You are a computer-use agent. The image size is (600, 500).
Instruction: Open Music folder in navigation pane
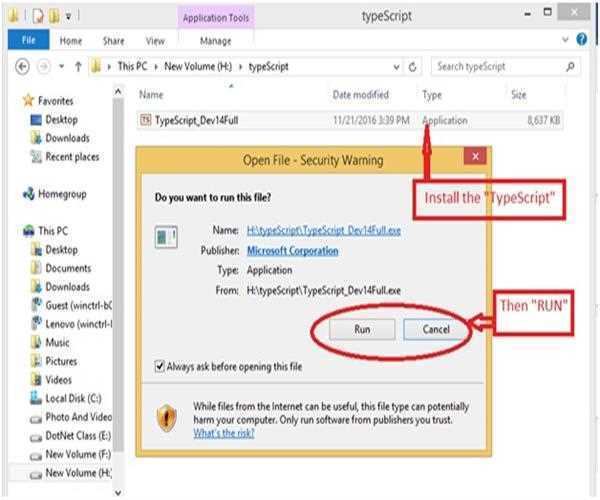click(57, 343)
